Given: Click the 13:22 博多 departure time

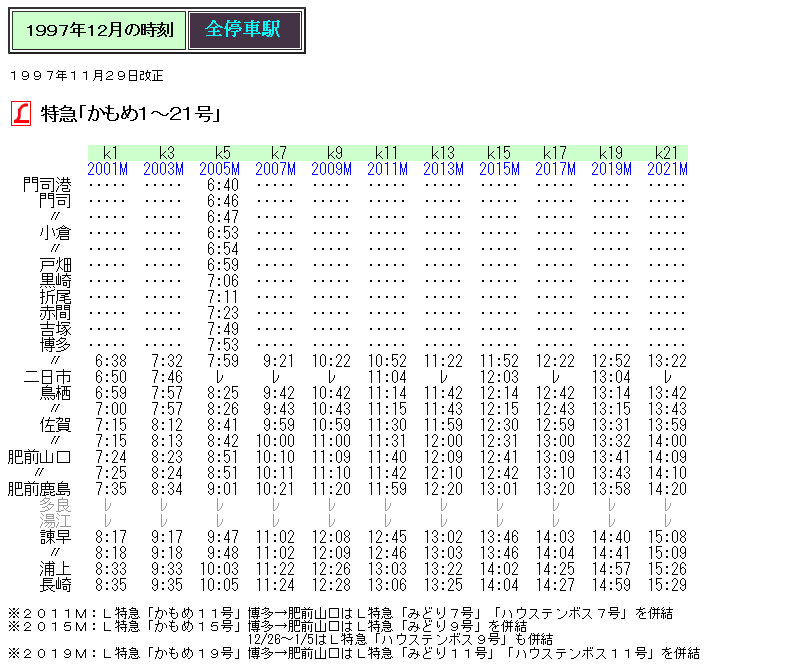Looking at the screenshot, I should [667, 361].
